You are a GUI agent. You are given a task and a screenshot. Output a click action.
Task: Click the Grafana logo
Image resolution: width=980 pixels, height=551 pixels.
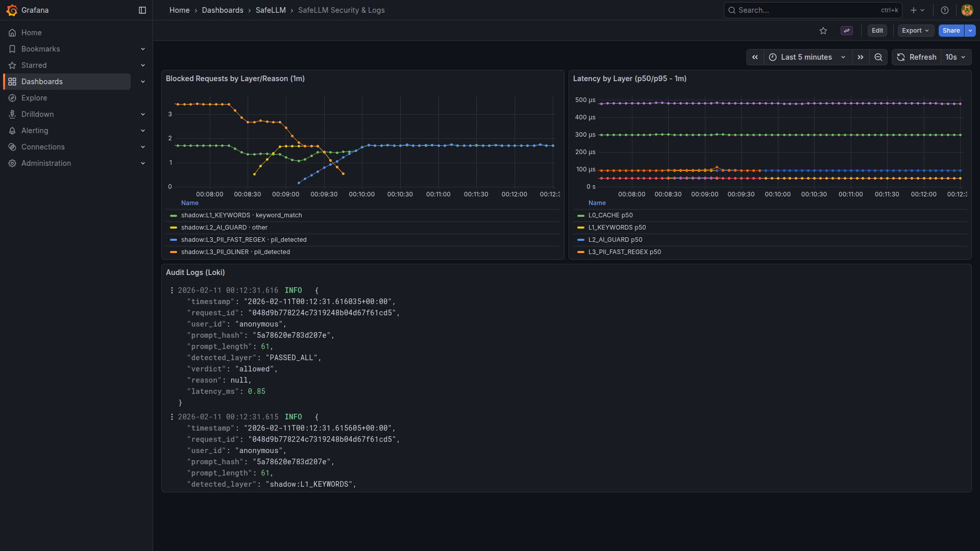pyautogui.click(x=12, y=10)
